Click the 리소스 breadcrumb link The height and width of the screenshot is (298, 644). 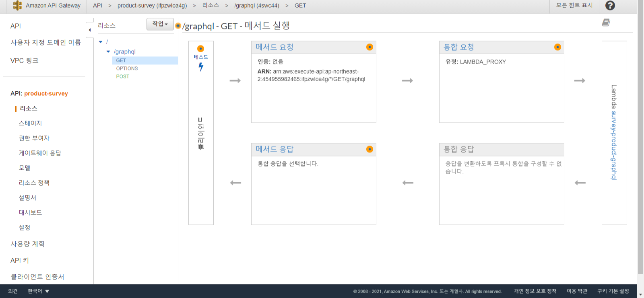pos(211,5)
